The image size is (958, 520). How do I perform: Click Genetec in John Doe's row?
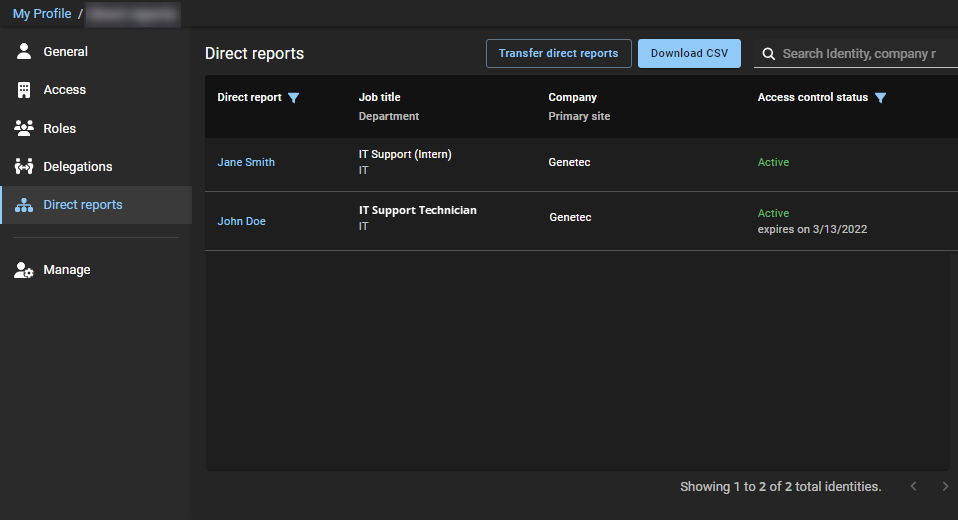pyautogui.click(x=570, y=217)
